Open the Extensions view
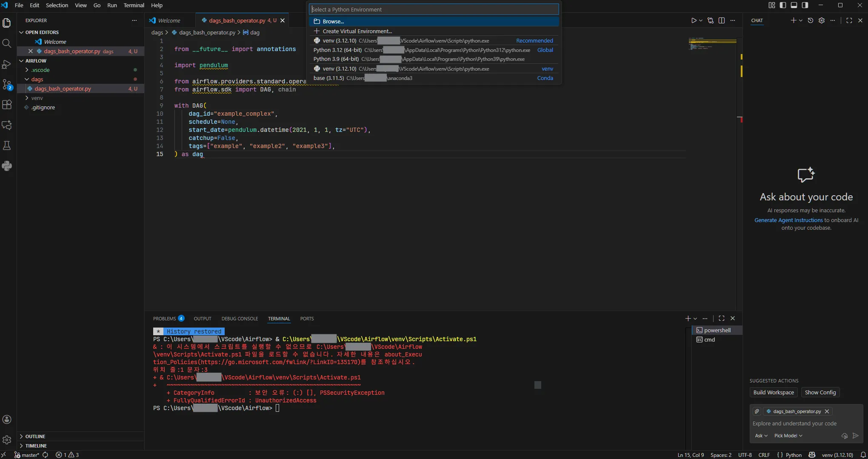Image resolution: width=868 pixels, height=459 pixels. click(7, 105)
